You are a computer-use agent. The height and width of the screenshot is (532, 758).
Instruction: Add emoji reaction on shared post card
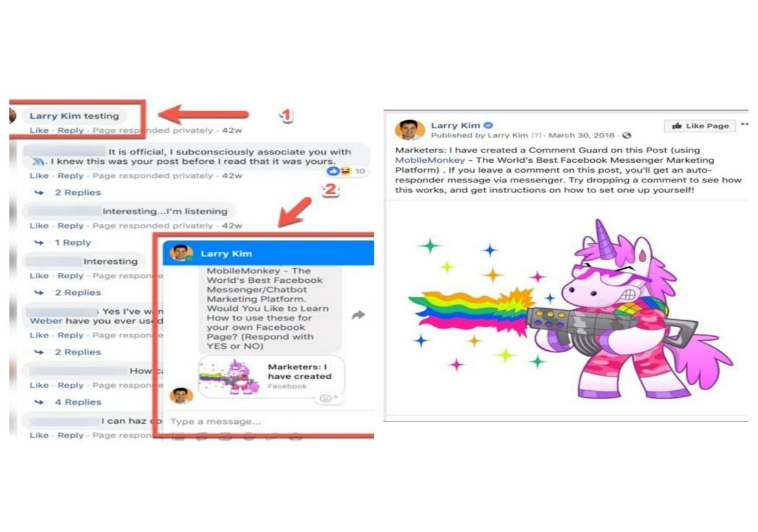pos(328,397)
